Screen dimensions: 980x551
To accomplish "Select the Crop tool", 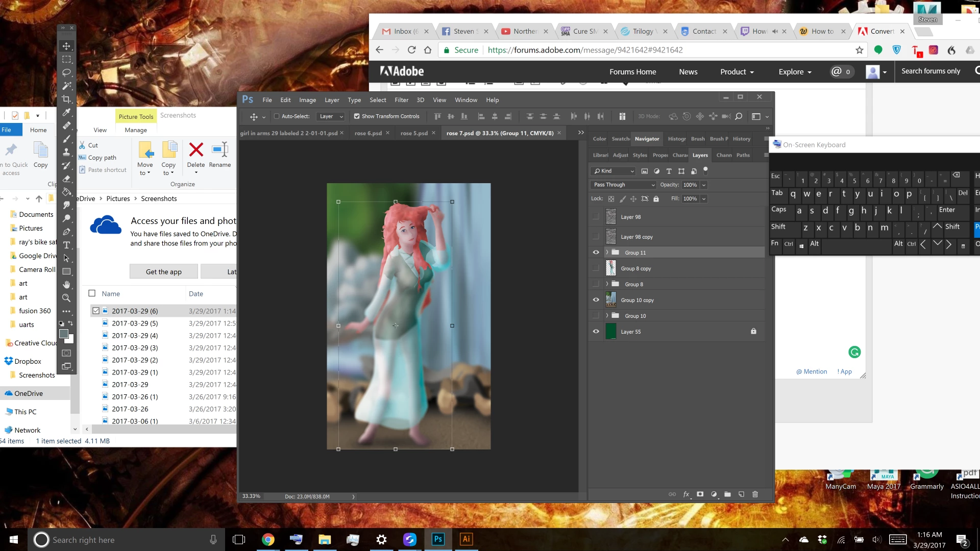I will 66,99.
